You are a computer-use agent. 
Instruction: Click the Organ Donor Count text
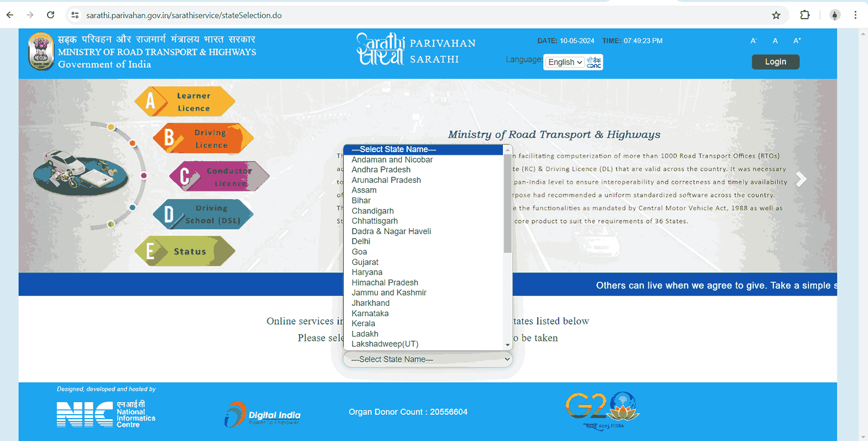tap(408, 412)
